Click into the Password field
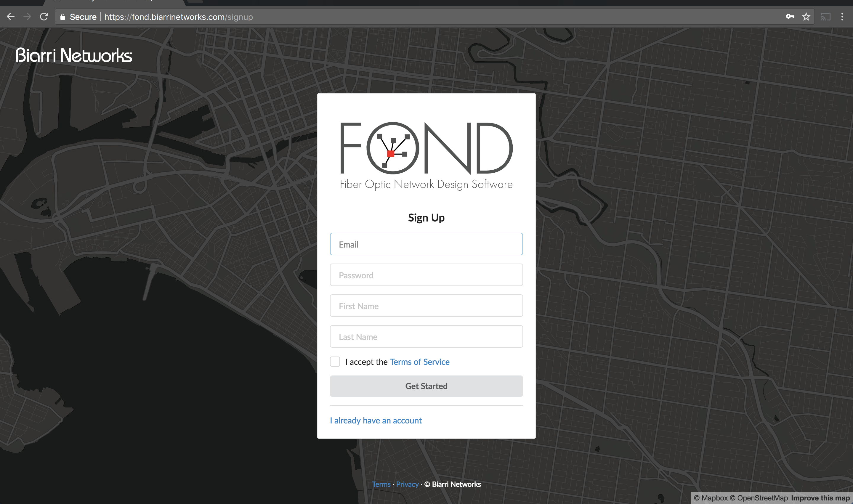 (x=426, y=275)
